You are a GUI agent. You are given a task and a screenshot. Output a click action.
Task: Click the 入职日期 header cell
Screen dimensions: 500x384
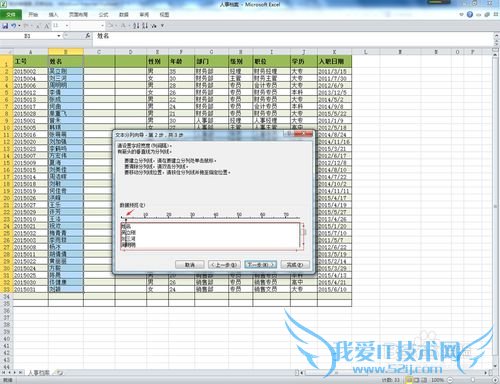click(334, 61)
